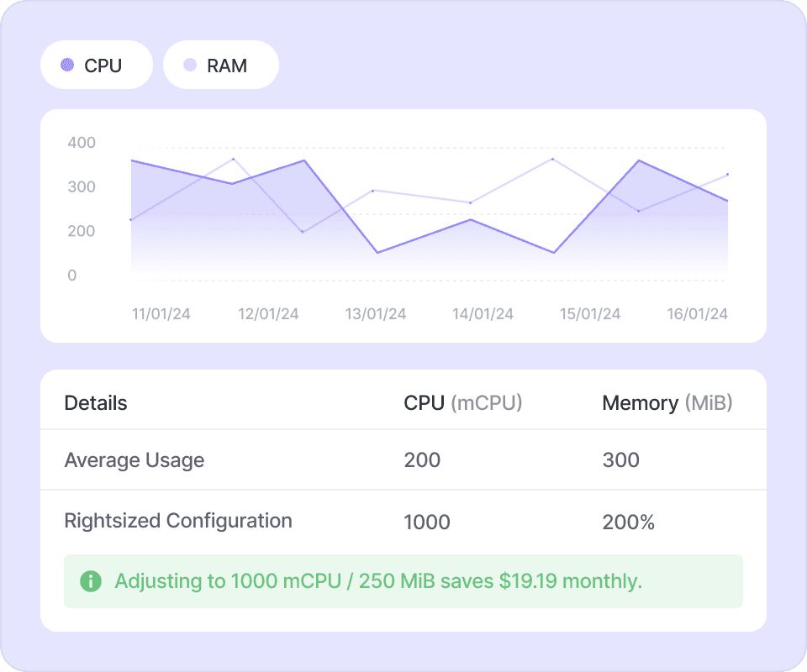This screenshot has width=807, height=672.
Task: Select the 13/01/24 axis date
Action: tap(376, 314)
